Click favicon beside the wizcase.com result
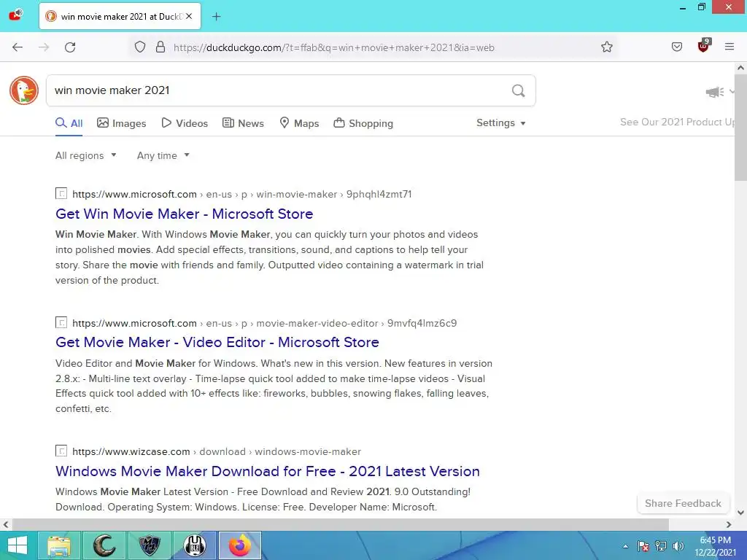The image size is (747, 560). 61,451
